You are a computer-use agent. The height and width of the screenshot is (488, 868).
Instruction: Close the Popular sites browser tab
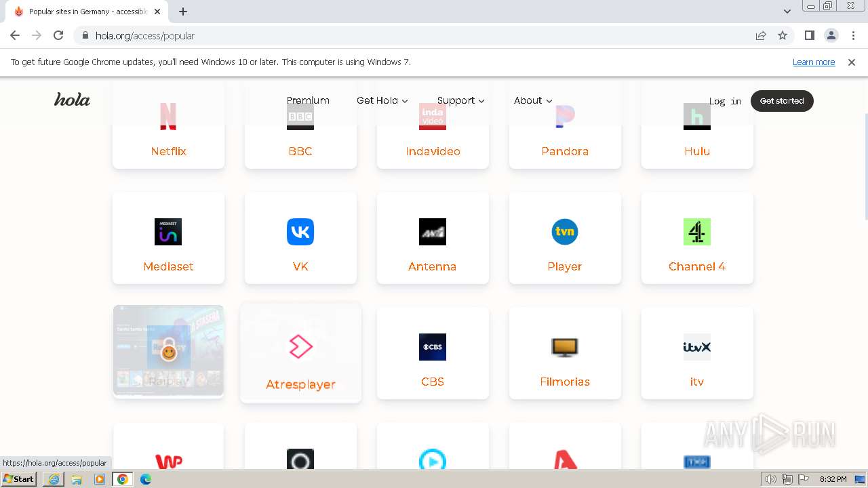click(x=157, y=12)
